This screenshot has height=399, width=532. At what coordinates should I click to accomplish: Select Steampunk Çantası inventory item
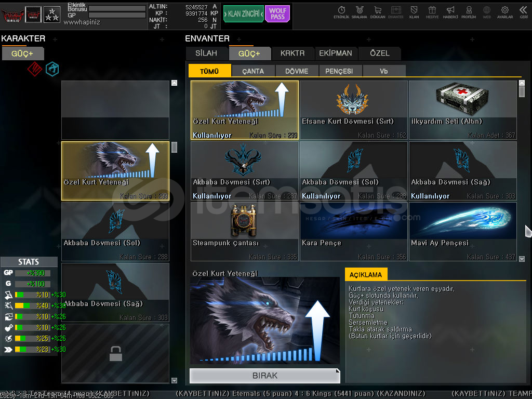pos(245,232)
